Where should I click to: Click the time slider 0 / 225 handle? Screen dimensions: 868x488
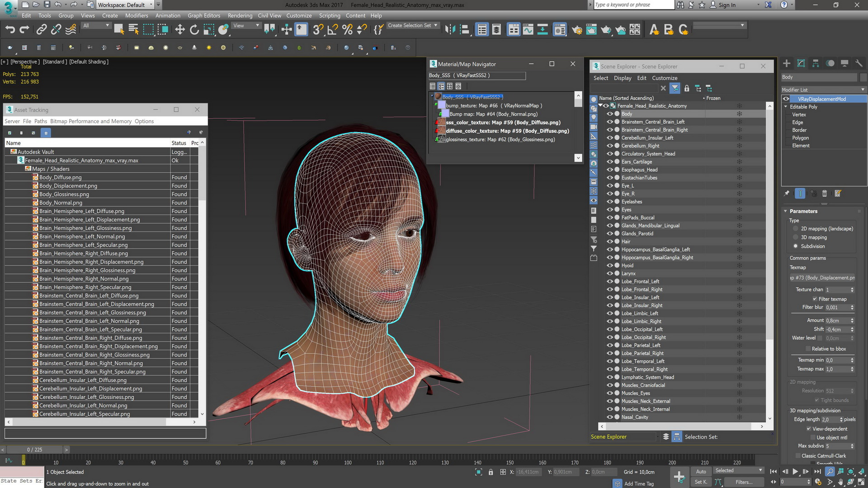tap(35, 450)
